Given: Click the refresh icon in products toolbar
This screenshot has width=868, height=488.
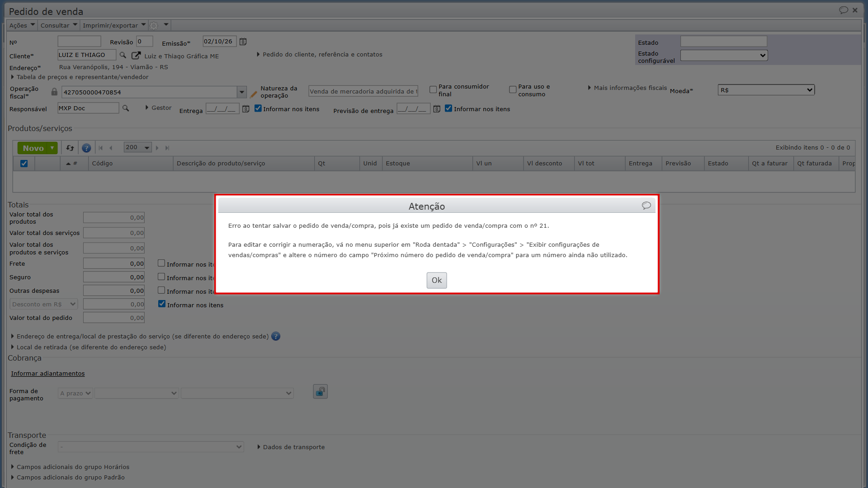Looking at the screenshot, I should point(70,148).
